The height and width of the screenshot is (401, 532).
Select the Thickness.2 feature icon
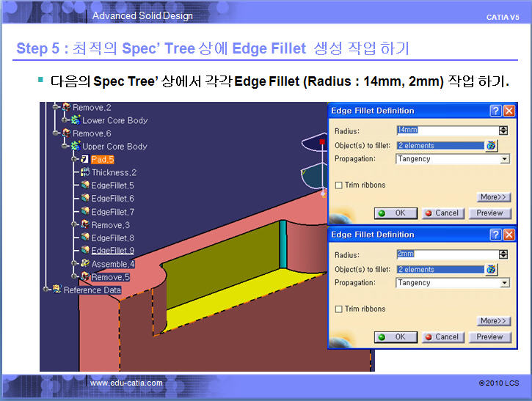[x=85, y=172]
